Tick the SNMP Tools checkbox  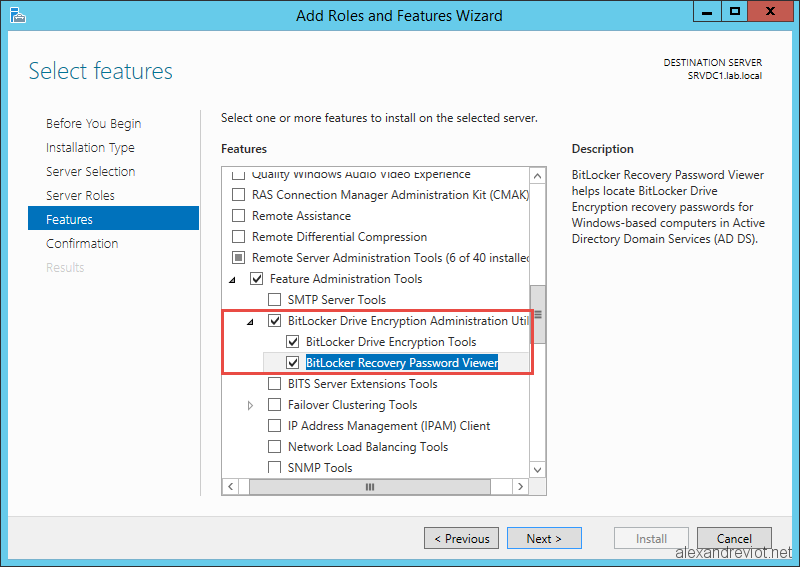tap(274, 468)
